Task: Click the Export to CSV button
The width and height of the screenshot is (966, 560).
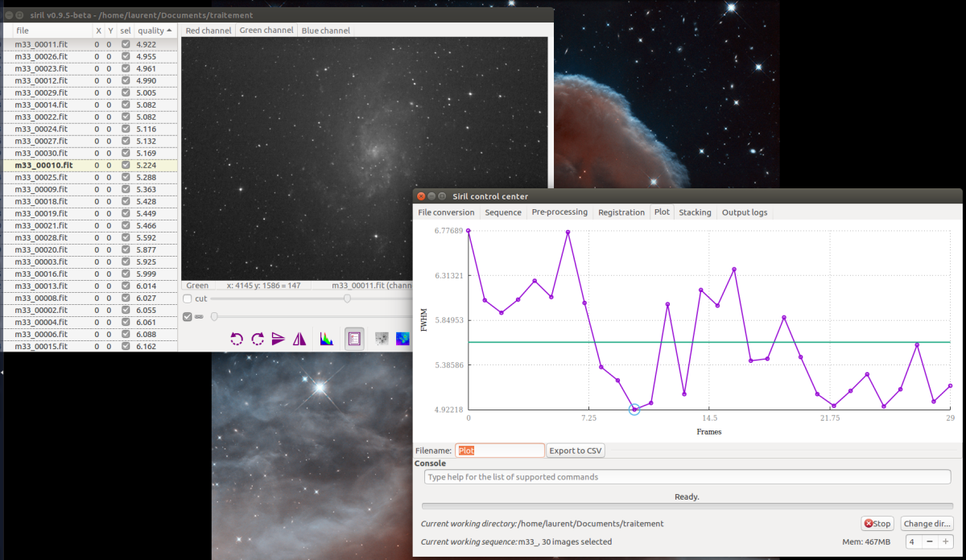Action: click(x=576, y=451)
